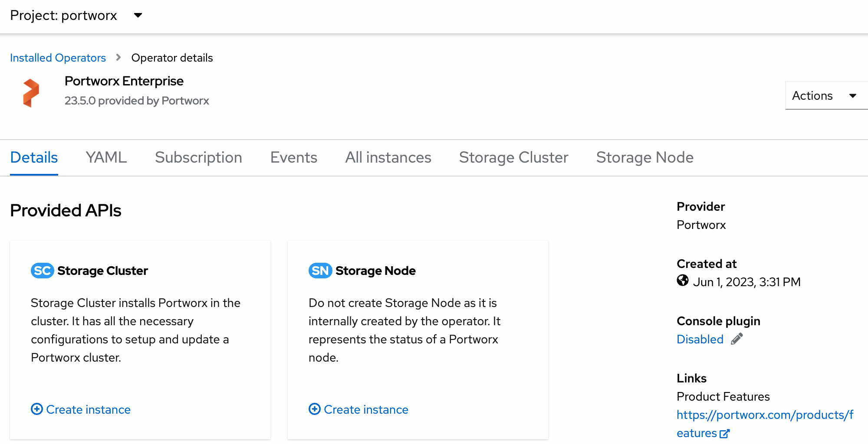This screenshot has width=868, height=444.
Task: Click the external link icon after features URL
Action: (724, 433)
